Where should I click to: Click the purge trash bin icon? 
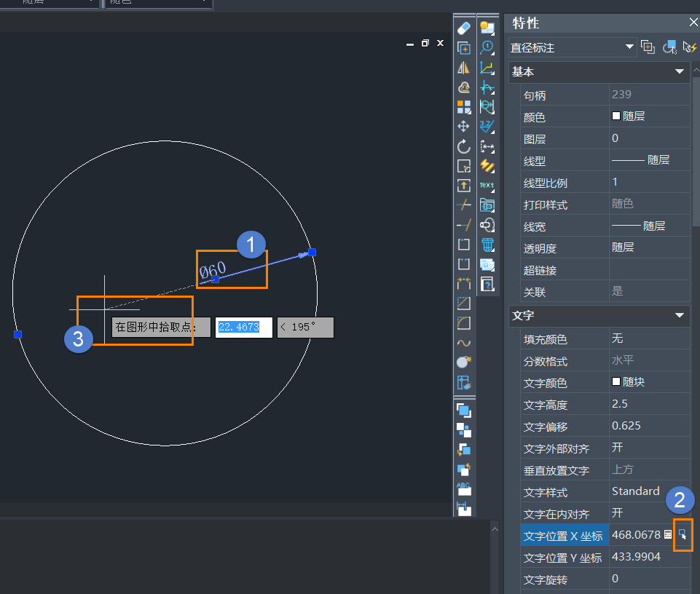click(x=487, y=245)
